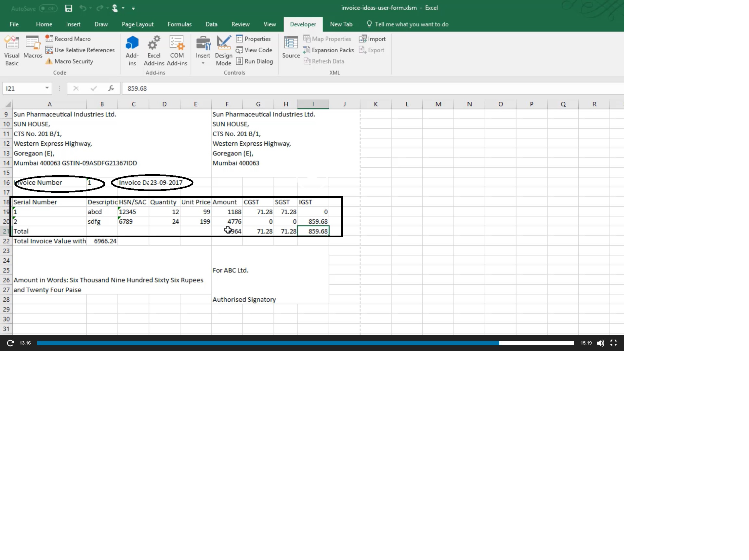749x560 pixels.
Task: Click the Save icon in title bar
Action: click(69, 8)
